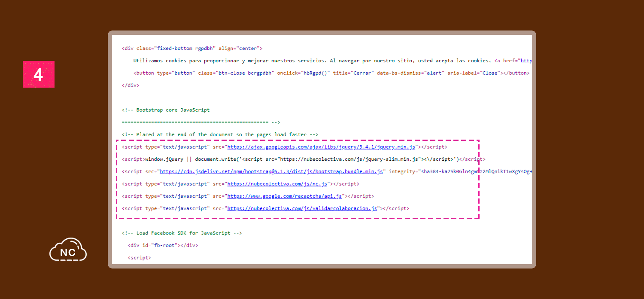Click the div class="fixed-bottom rgpdbh" line
This screenshot has width=644, height=299.
(192, 49)
